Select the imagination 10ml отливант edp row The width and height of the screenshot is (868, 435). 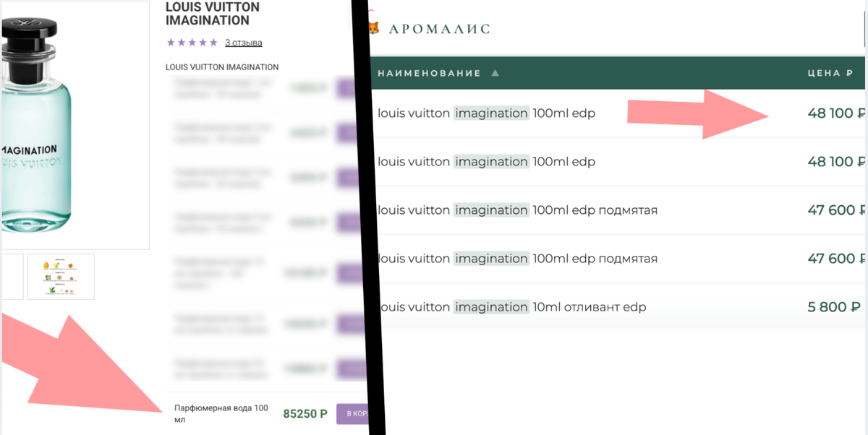click(618, 307)
